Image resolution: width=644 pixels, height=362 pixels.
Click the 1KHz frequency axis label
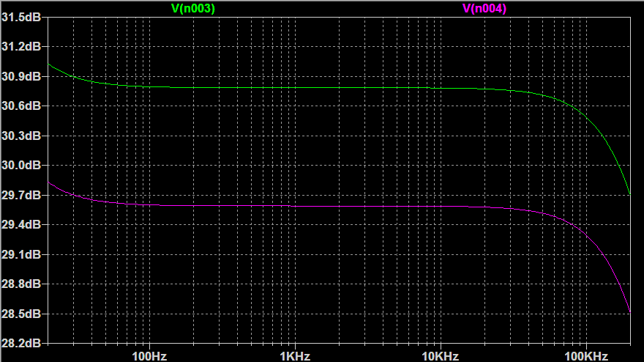[x=295, y=356]
